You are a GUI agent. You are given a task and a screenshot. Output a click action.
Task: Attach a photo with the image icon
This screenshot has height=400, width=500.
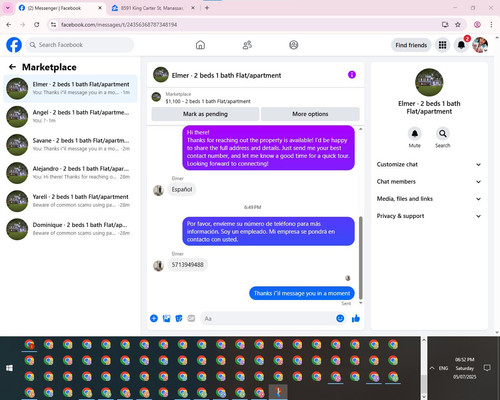point(166,318)
